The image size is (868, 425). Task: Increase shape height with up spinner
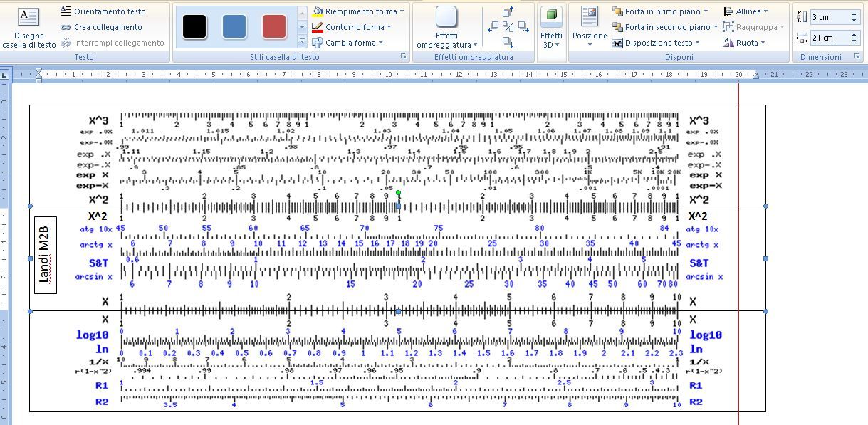(x=854, y=14)
